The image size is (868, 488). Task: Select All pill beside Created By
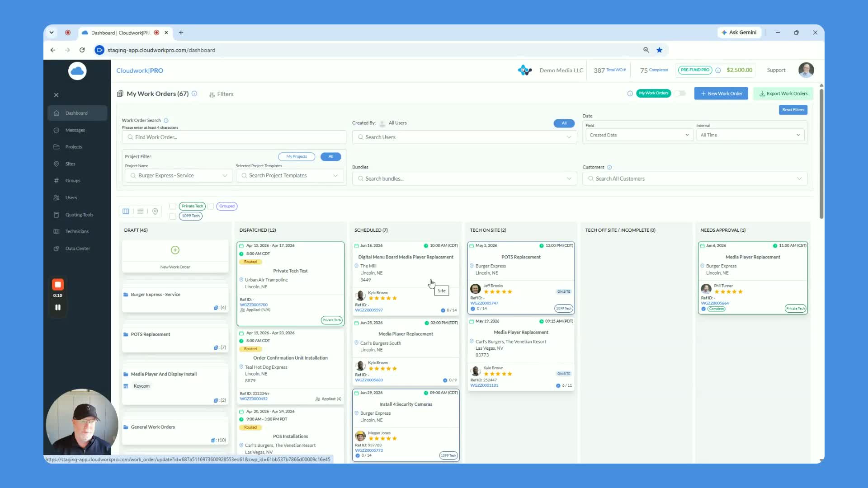pyautogui.click(x=564, y=123)
